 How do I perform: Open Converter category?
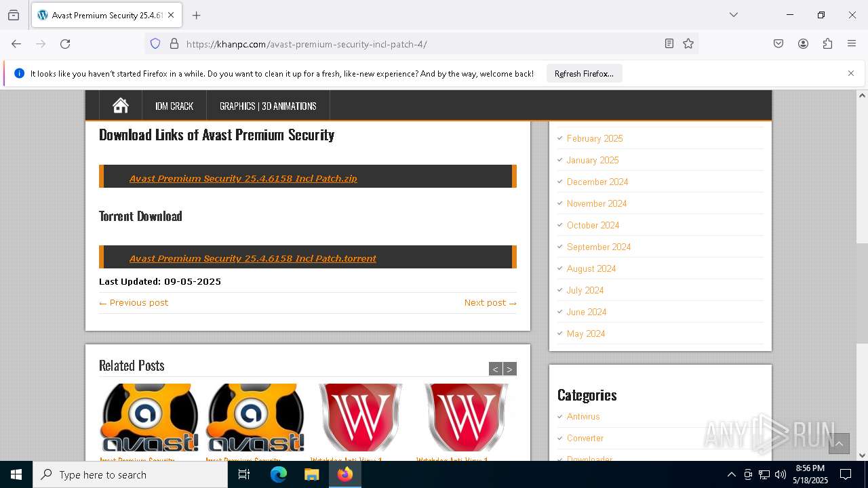coord(585,438)
